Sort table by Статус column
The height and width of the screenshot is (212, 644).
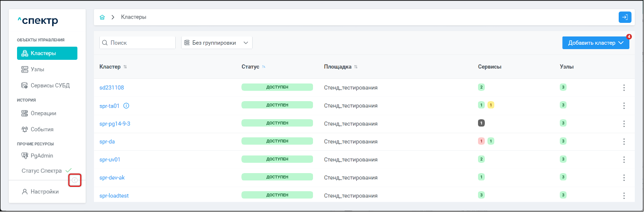click(264, 67)
